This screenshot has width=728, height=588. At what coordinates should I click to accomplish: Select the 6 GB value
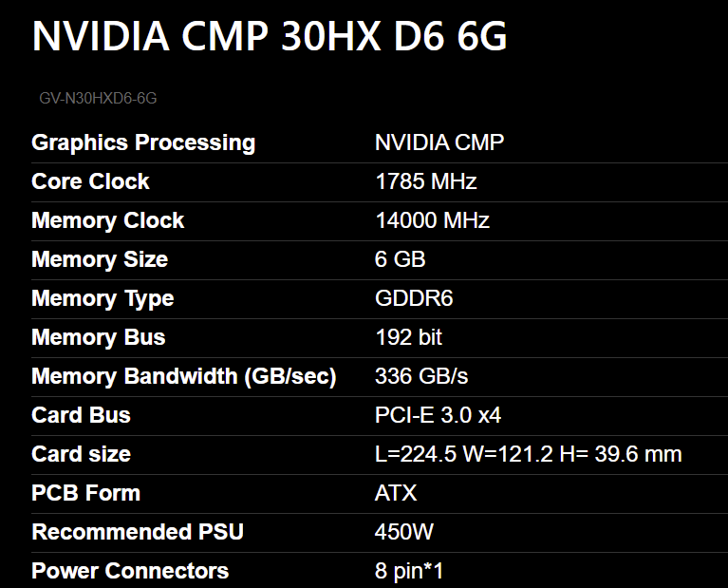point(401,259)
